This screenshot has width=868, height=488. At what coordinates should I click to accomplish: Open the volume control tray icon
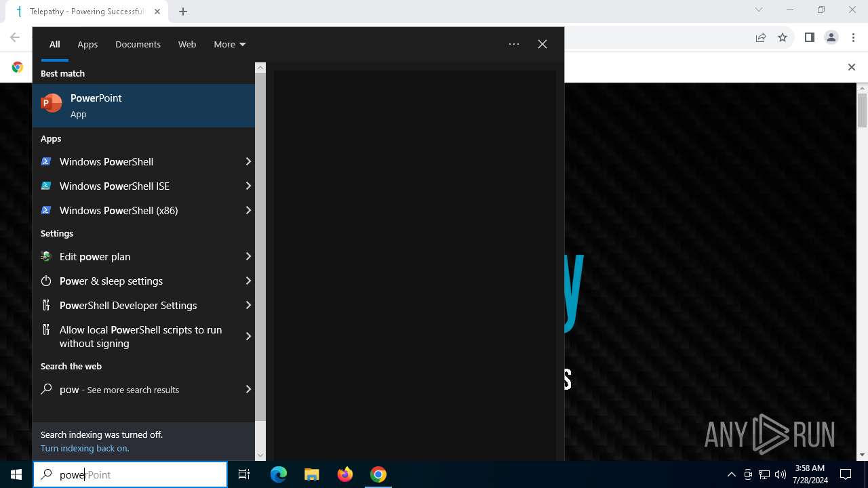click(781, 474)
